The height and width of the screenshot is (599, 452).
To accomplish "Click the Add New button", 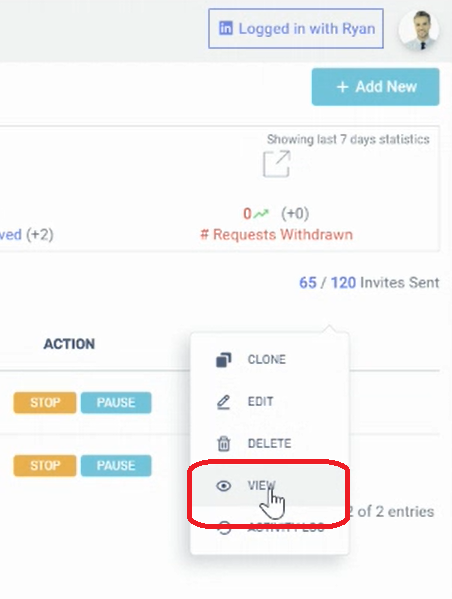I will pos(375,87).
